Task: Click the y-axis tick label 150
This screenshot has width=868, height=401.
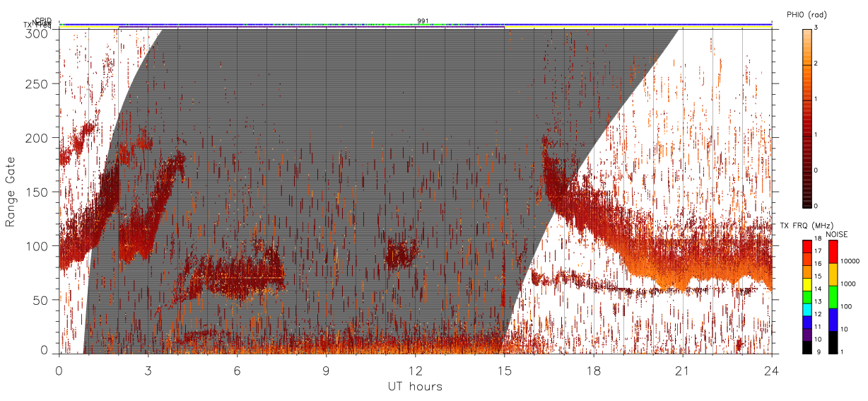Action: (x=37, y=192)
